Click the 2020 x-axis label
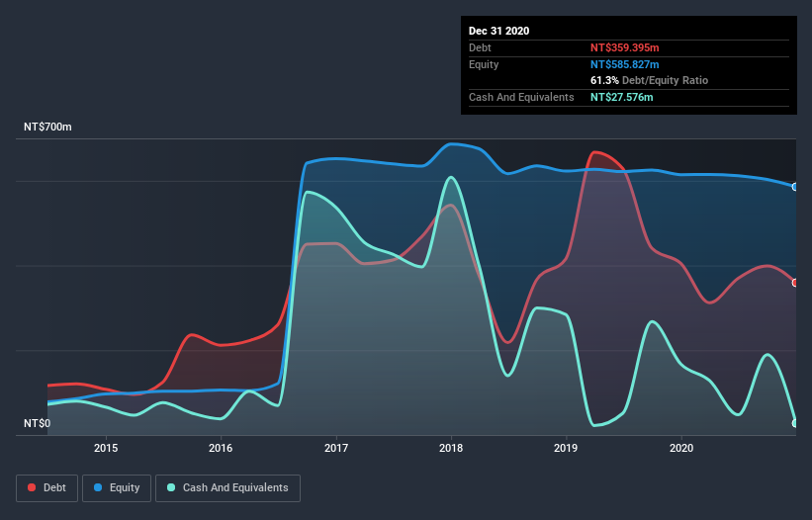The height and width of the screenshot is (520, 812). (681, 448)
